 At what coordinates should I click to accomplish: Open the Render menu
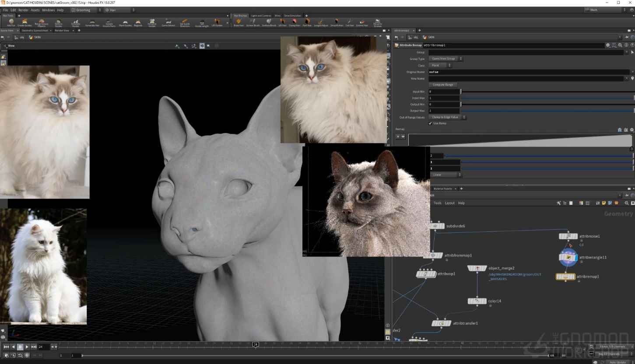[23, 10]
